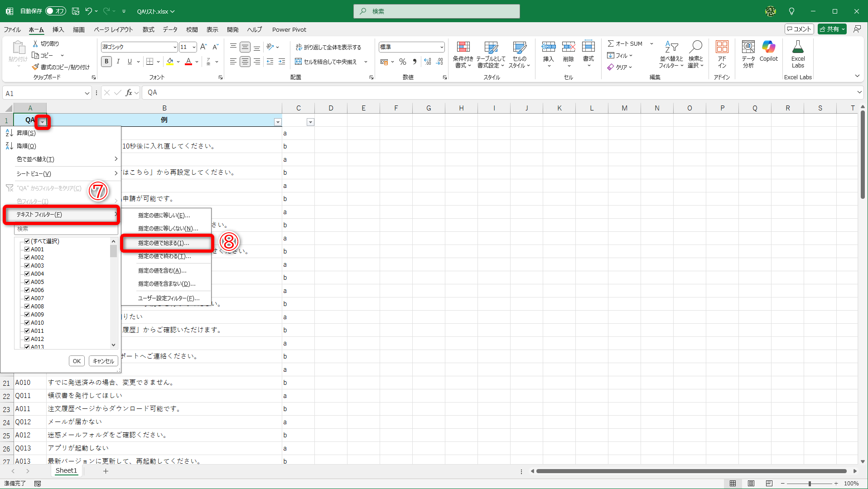Open the number format dropdown (標準)
Screen dimensions: 868x489
441,47
